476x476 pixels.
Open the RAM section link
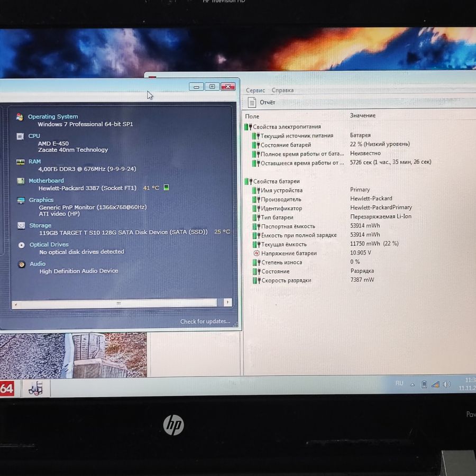pos(34,161)
